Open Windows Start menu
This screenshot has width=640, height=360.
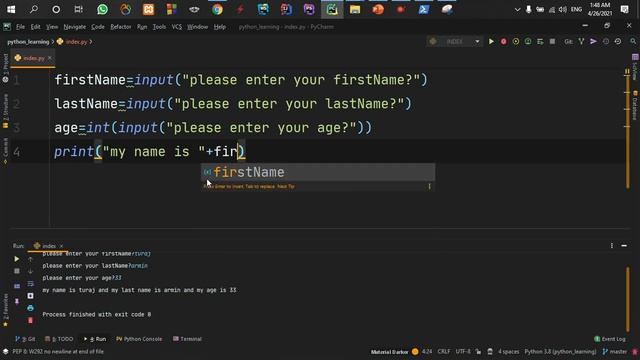[11, 9]
